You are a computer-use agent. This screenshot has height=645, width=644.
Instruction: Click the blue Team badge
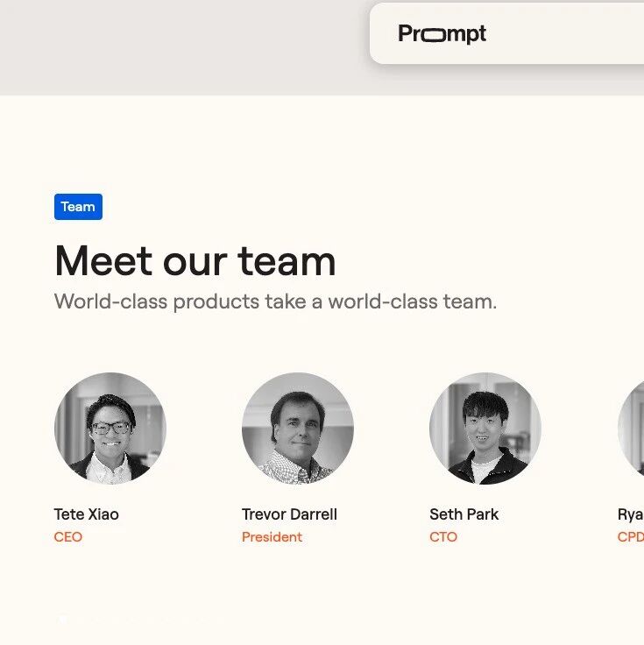(x=78, y=207)
